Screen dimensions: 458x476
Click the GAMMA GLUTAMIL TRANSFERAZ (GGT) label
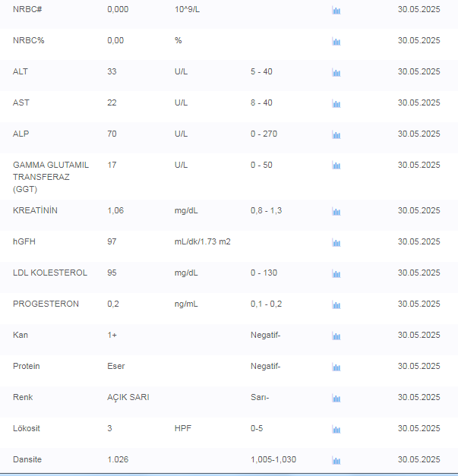(51, 177)
